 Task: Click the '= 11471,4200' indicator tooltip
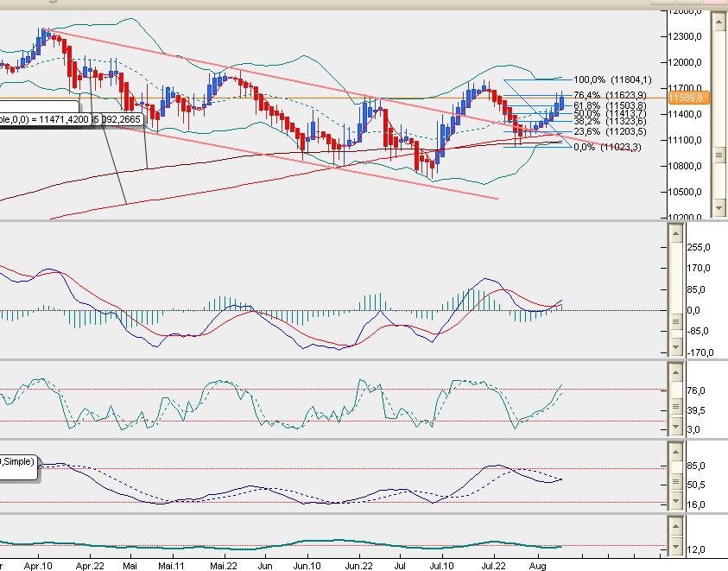pyautogui.click(x=44, y=119)
